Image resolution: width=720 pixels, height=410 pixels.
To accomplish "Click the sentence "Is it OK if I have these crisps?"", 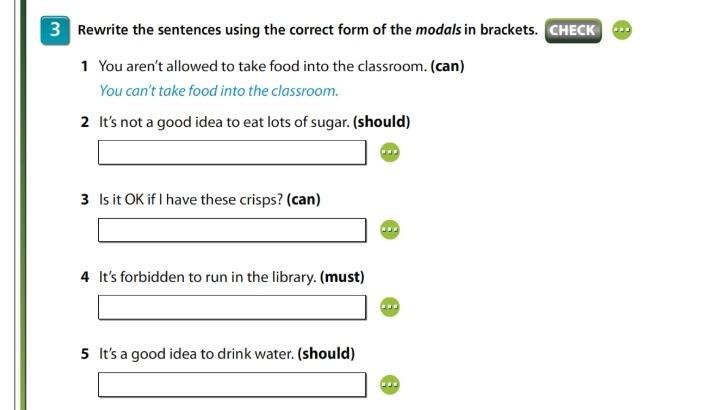I will click(191, 199).
